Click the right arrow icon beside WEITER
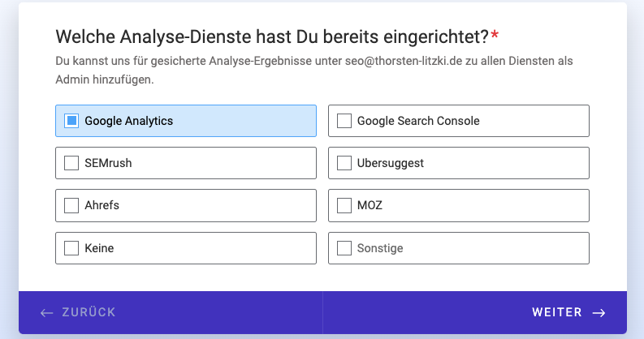 (599, 313)
